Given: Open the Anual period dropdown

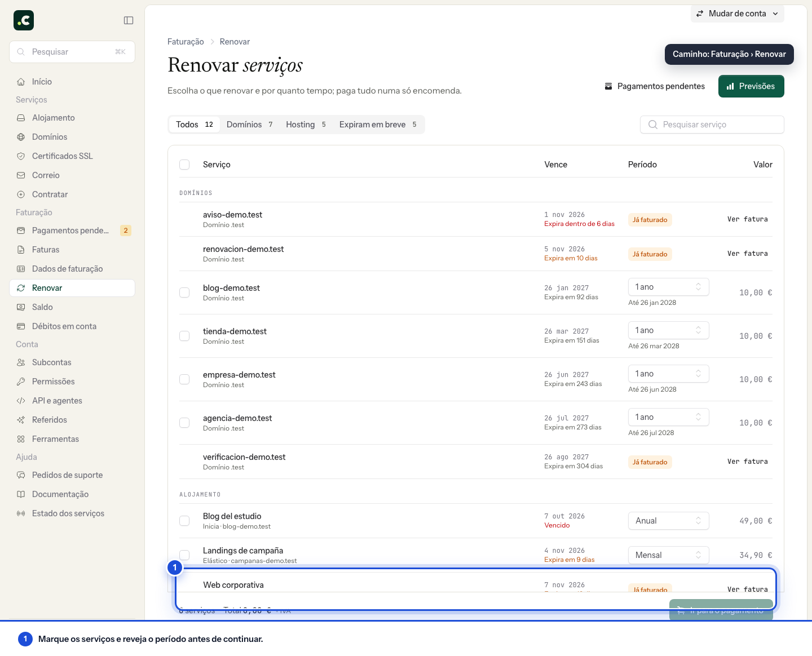Looking at the screenshot, I should 668,521.
